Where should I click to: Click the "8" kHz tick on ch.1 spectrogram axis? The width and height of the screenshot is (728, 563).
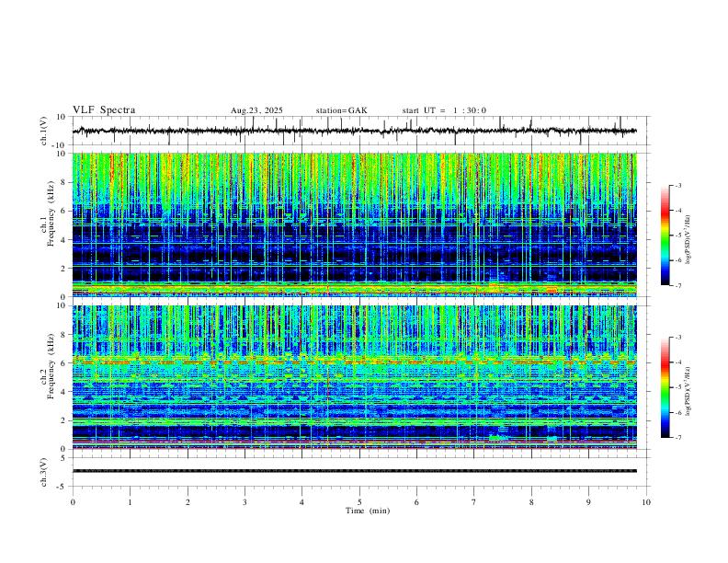pos(63,182)
